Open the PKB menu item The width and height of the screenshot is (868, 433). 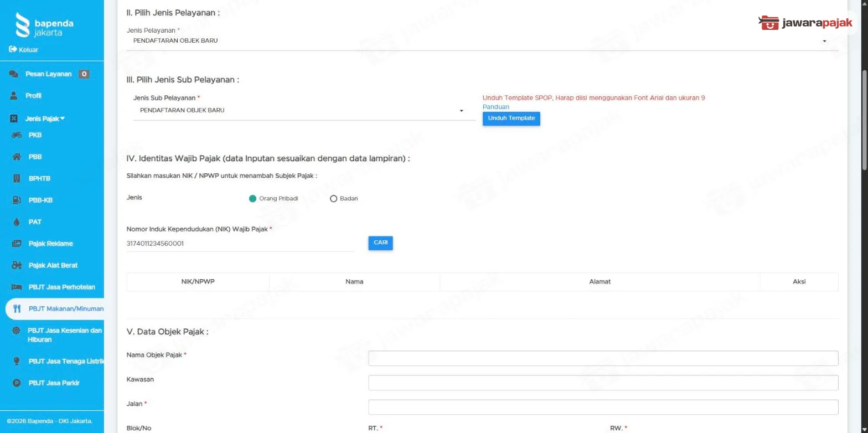[35, 135]
